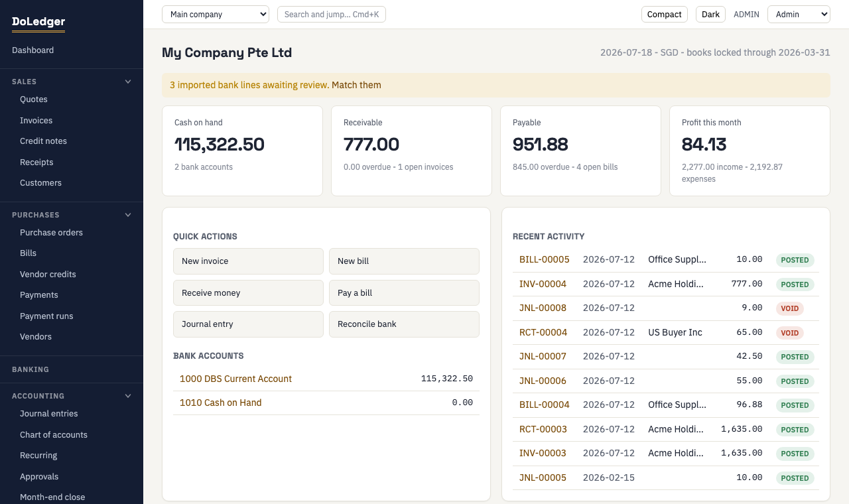Open 1000 DBS Current Account

235,379
